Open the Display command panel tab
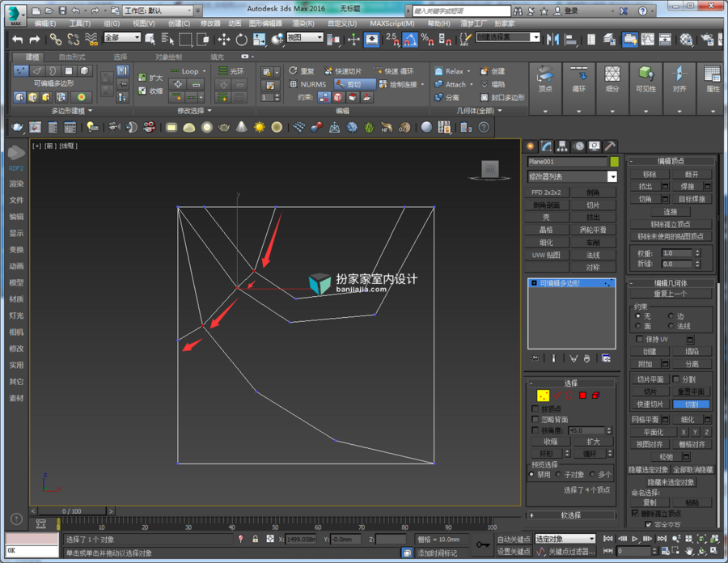Screen dimensions: 728x563 click(595, 146)
